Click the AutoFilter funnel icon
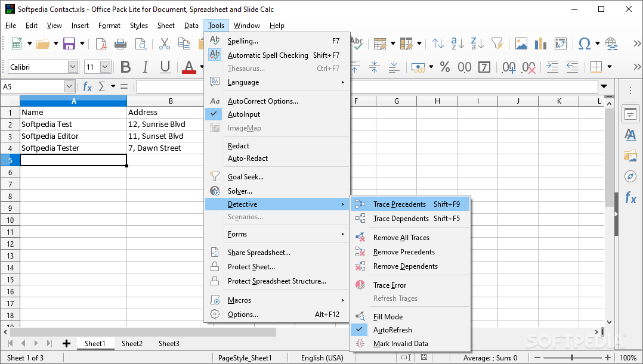643x364 pixels. tap(497, 43)
